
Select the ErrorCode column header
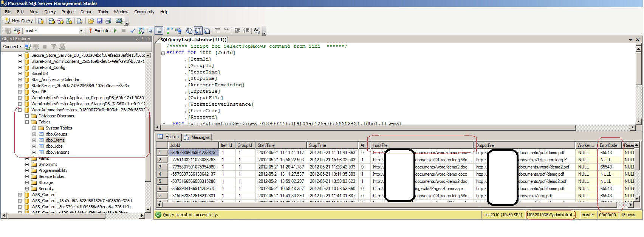(608, 145)
